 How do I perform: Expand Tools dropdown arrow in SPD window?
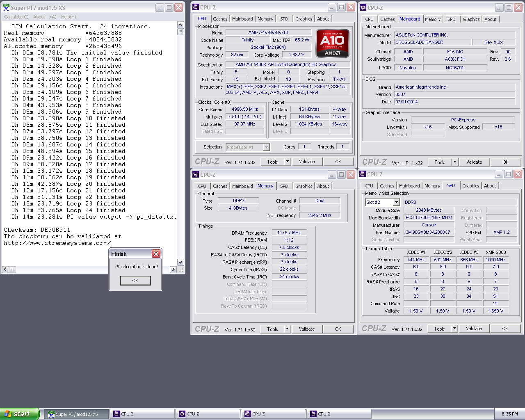tap(454, 329)
